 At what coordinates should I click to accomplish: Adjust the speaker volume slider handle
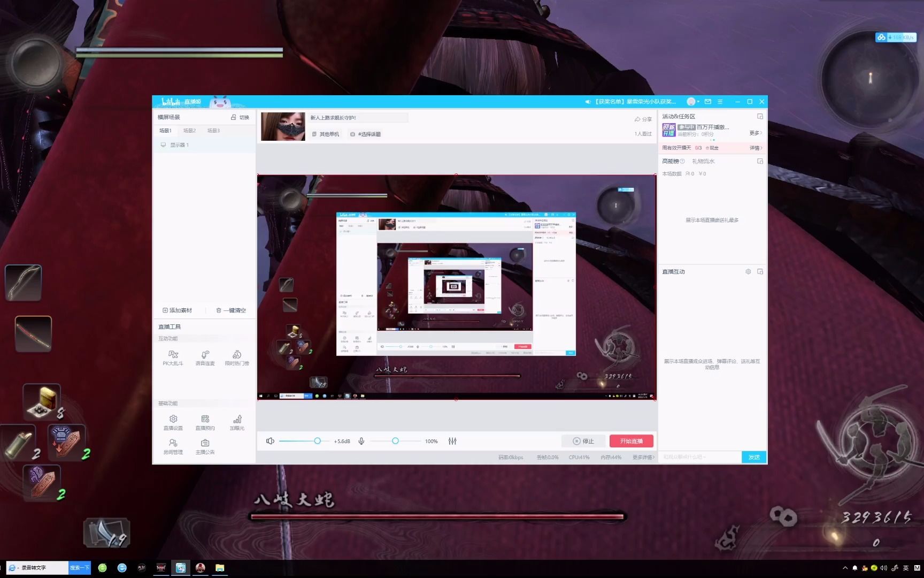(x=318, y=441)
